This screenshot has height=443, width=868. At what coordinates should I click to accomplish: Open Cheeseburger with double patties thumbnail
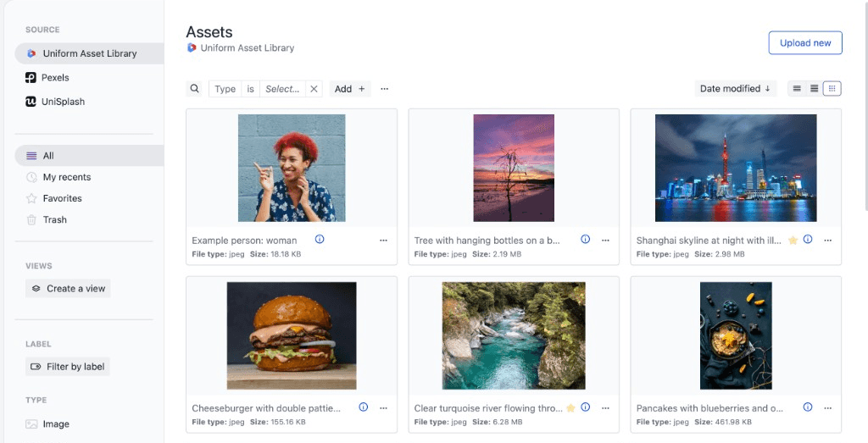coord(292,335)
